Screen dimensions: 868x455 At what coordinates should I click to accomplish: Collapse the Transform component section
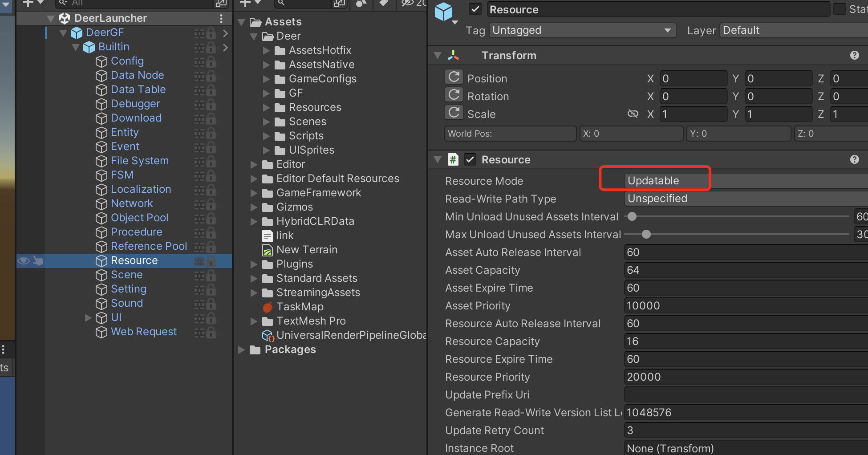tap(438, 56)
